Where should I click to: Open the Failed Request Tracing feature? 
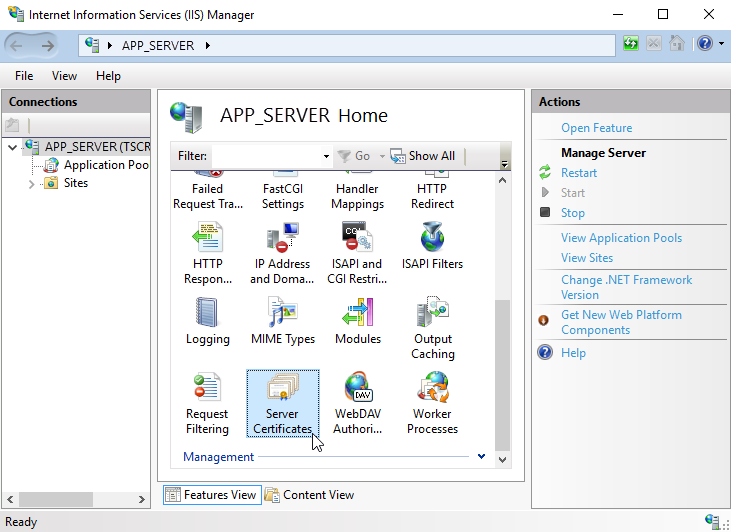[x=207, y=191]
